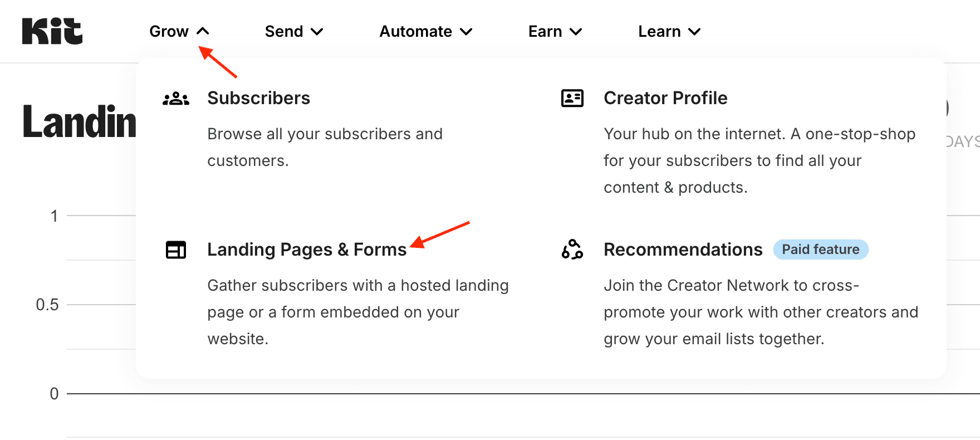980x440 pixels.
Task: Click the Landing heading behind the menu
Action: coord(78,123)
